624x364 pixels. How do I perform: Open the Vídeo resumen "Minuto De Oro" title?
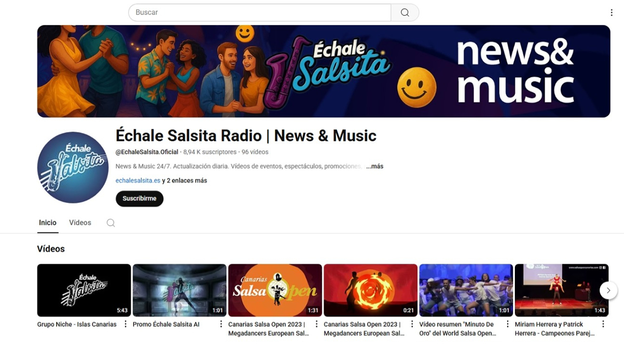[458, 329]
